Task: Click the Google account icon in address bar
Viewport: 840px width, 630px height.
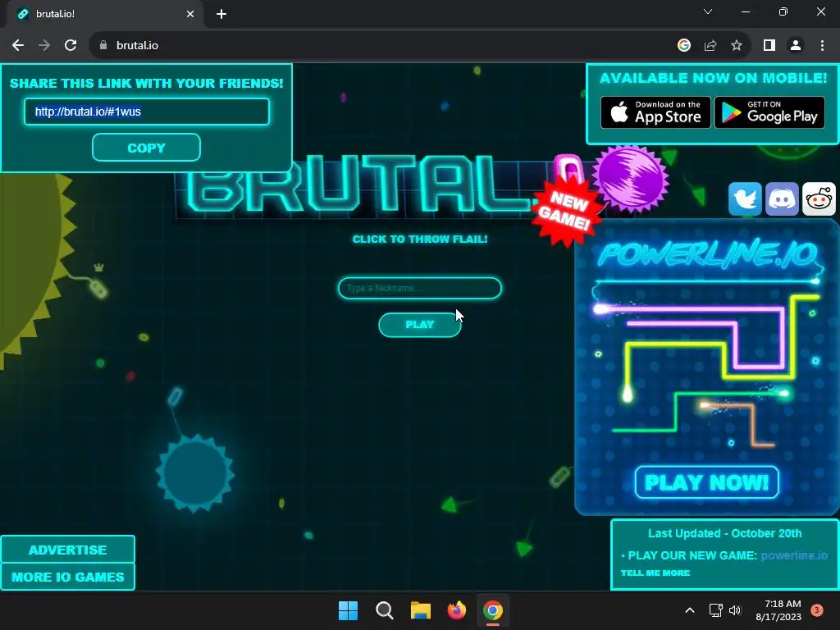Action: [683, 46]
